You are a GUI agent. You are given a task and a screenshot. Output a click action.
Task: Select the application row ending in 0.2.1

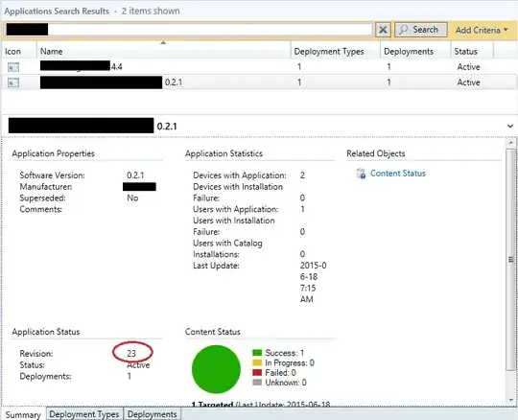pos(259,82)
